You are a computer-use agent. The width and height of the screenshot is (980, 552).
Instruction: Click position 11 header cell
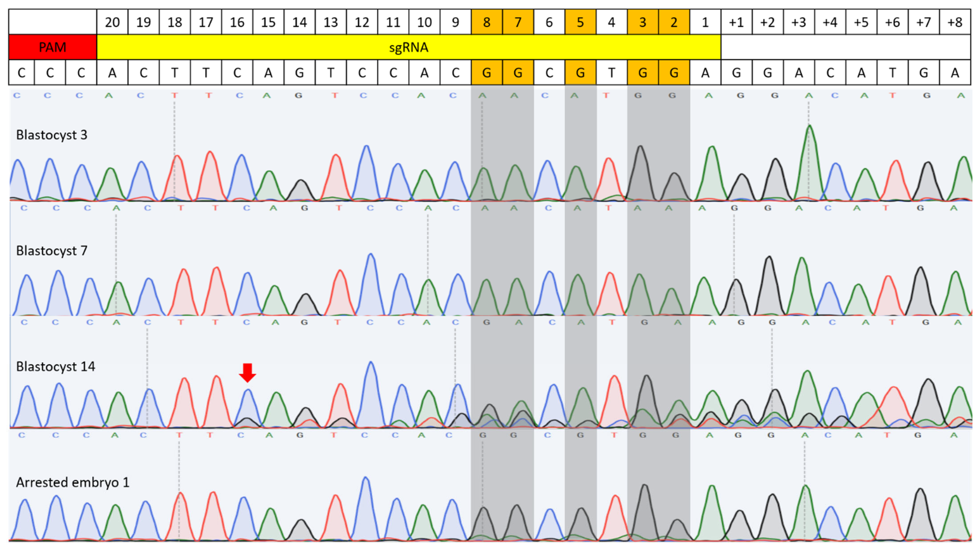393,22
